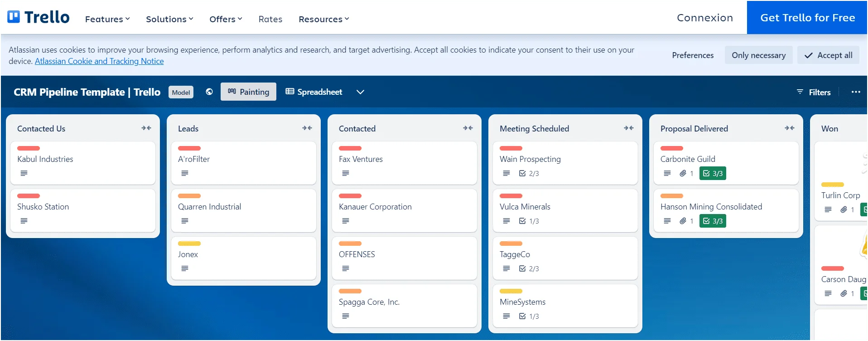Screen dimensions: 868x341
Task: Open the views dropdown chevron
Action: point(360,92)
